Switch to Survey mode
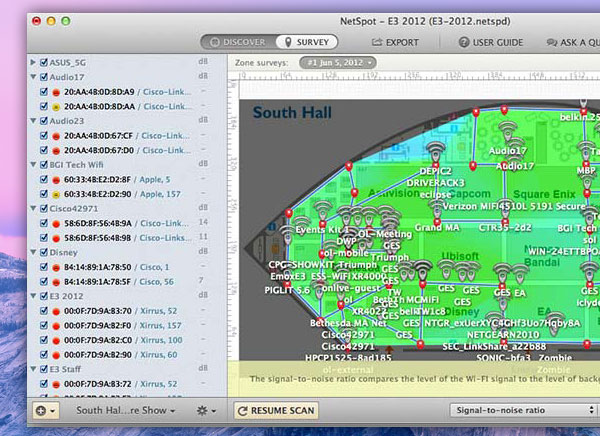 click(x=307, y=42)
